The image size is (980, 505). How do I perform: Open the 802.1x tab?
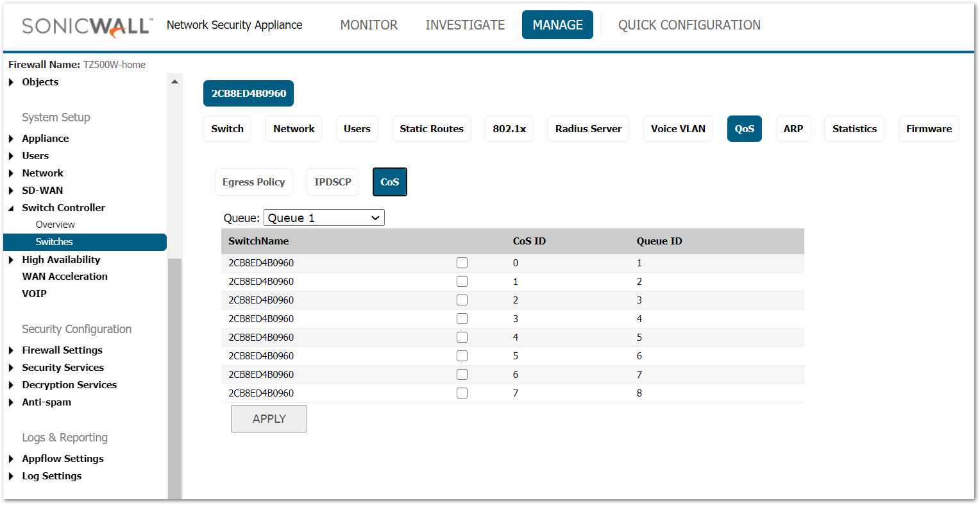coord(509,128)
